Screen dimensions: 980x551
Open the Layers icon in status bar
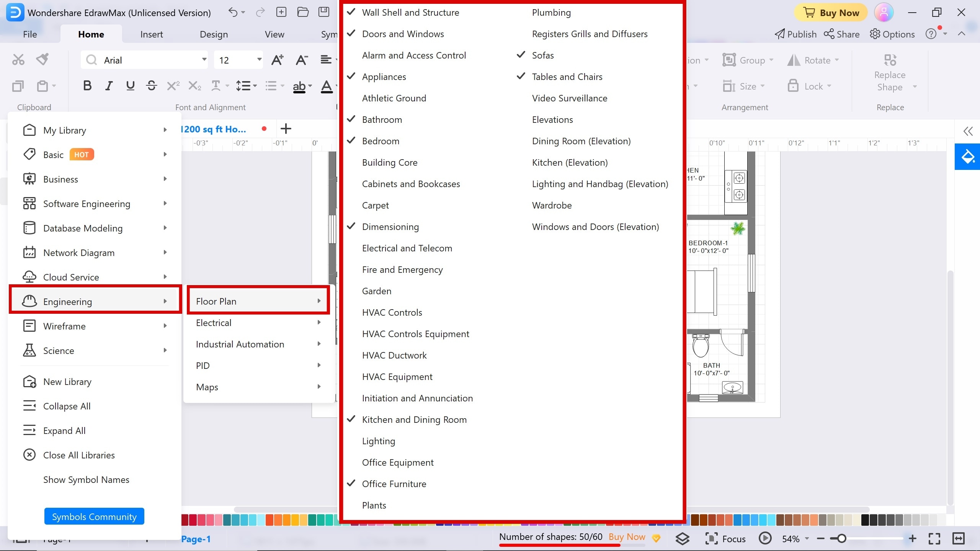[683, 539]
